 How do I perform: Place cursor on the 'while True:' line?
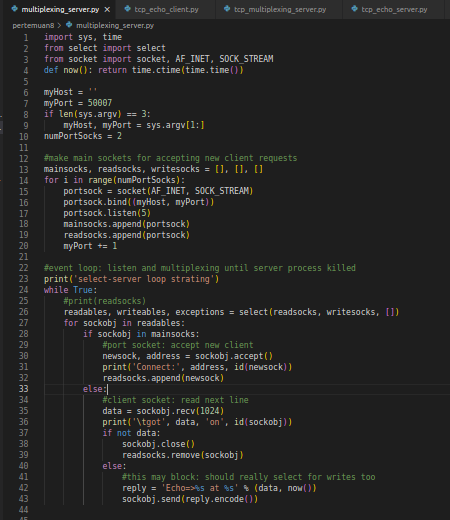(x=70, y=290)
